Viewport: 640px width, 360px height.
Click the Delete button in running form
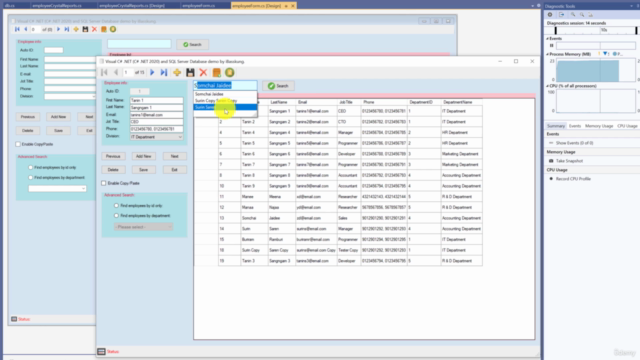[x=113, y=170]
